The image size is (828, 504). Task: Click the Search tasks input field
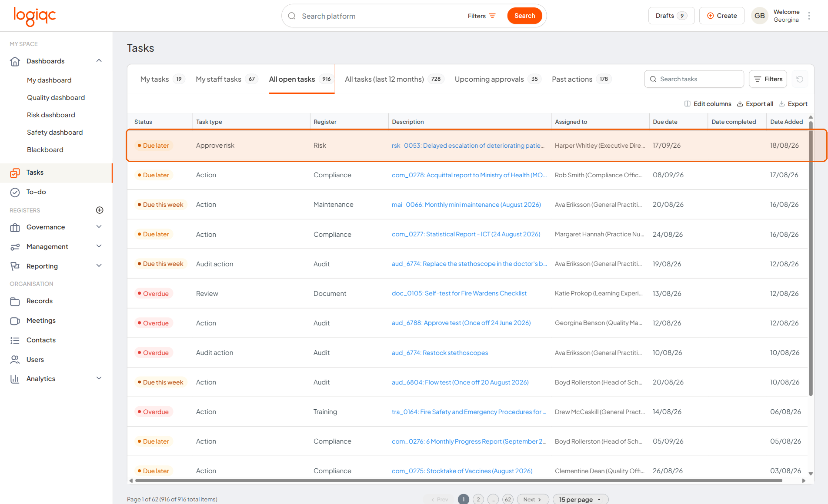pos(694,79)
